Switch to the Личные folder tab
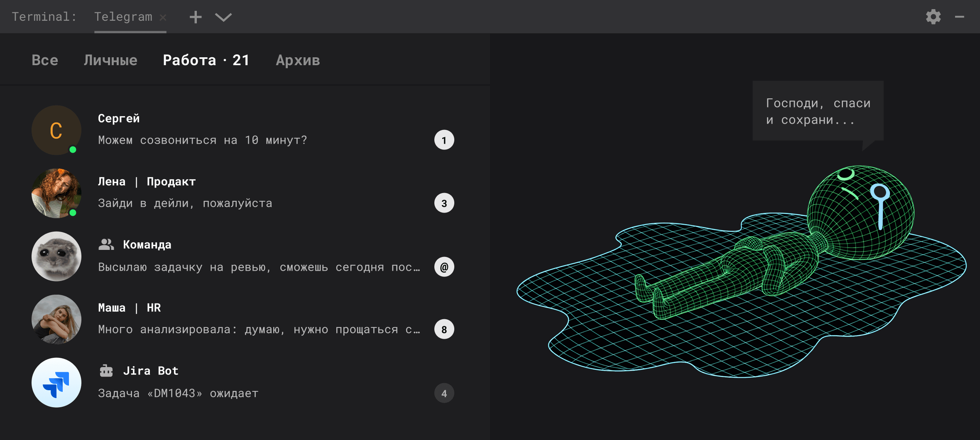Screen dimensions: 980x440 [x=110, y=60]
